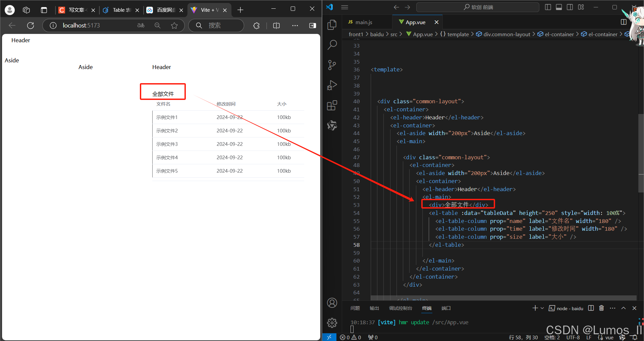The height and width of the screenshot is (341, 644).
Task: Change indentation setting 空格: 2
Action: point(552,337)
